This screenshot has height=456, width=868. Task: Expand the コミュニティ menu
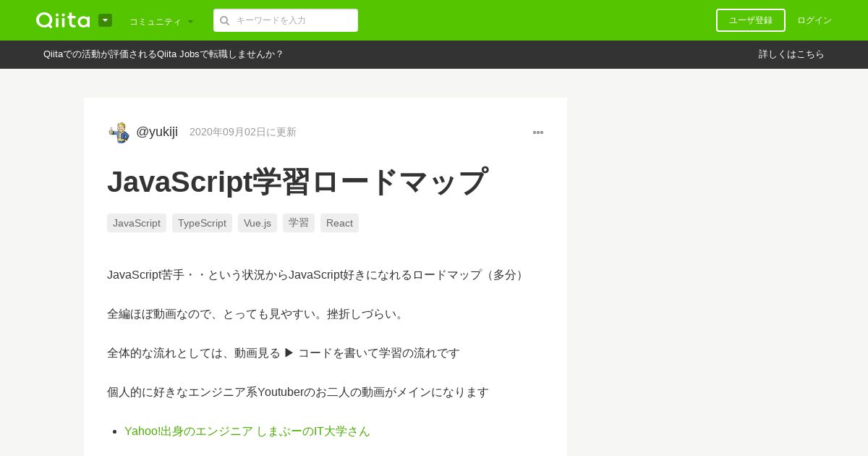[x=161, y=21]
